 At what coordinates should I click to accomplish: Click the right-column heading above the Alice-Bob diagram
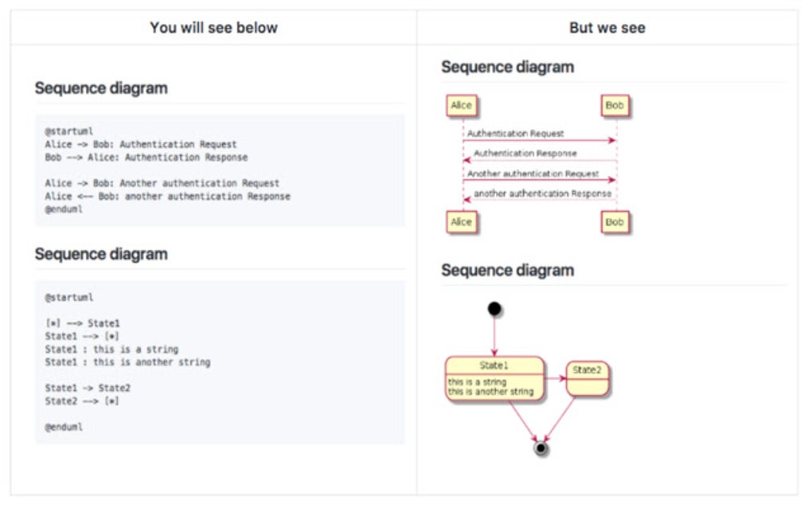point(507,68)
